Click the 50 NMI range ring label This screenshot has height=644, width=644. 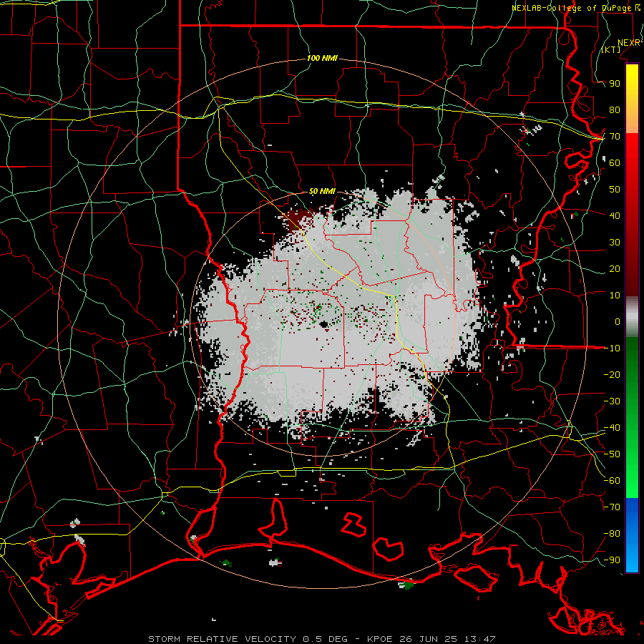click(x=322, y=191)
